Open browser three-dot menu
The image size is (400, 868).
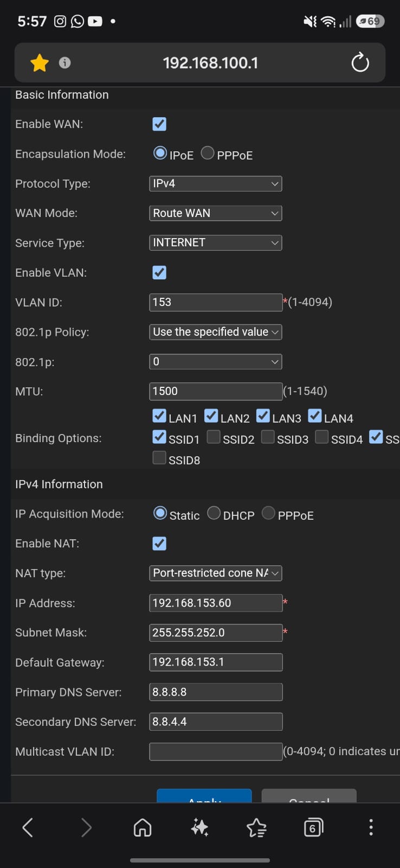click(x=371, y=827)
